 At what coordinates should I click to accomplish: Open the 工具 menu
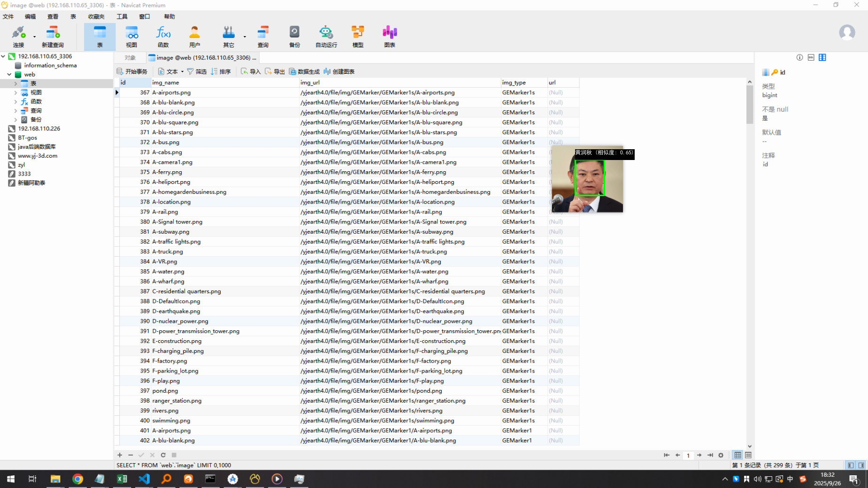click(122, 16)
